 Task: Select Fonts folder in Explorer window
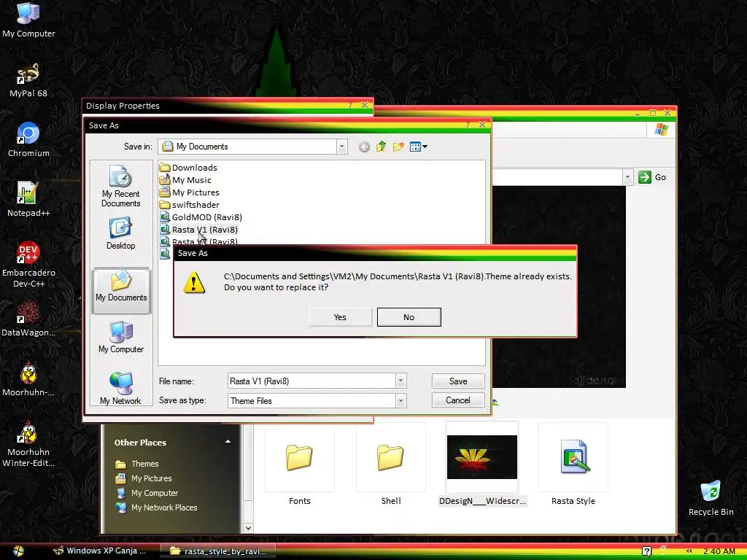pos(299,464)
